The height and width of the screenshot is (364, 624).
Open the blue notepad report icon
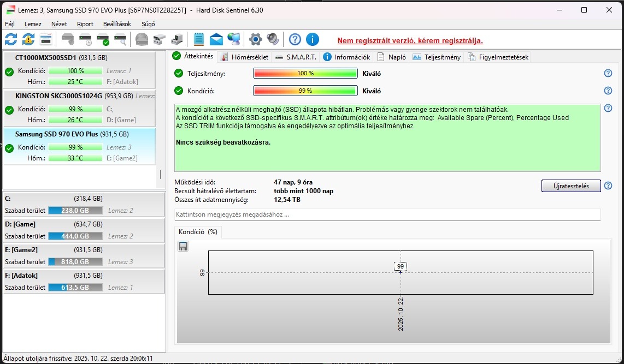[198, 39]
